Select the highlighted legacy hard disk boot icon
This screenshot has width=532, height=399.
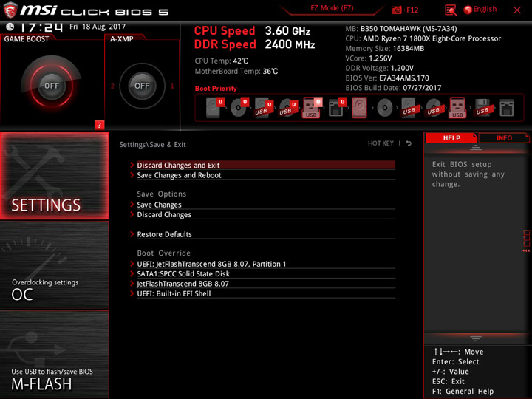point(359,108)
